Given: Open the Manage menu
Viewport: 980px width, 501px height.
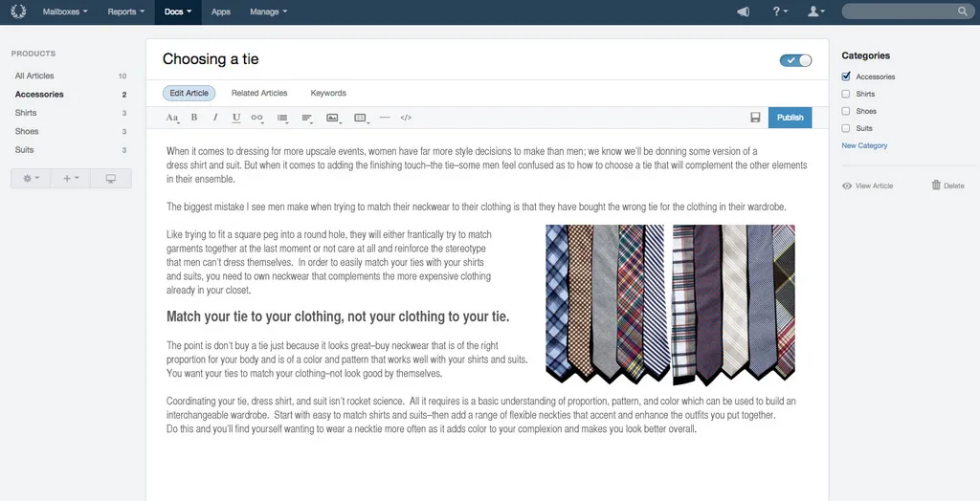Looking at the screenshot, I should (269, 11).
